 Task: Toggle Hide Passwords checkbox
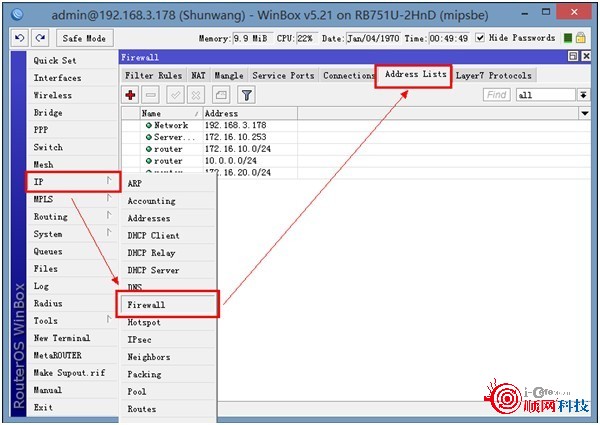480,37
